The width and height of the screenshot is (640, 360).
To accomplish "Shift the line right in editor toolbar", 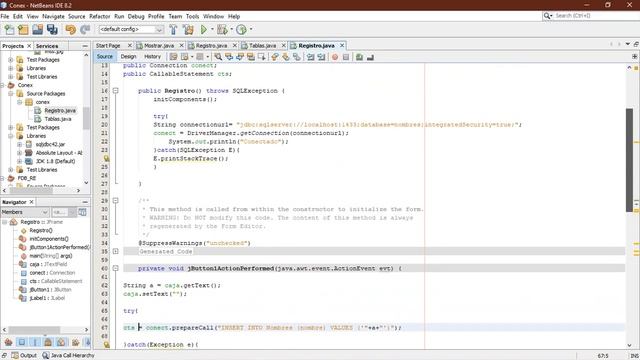I will (x=321, y=57).
